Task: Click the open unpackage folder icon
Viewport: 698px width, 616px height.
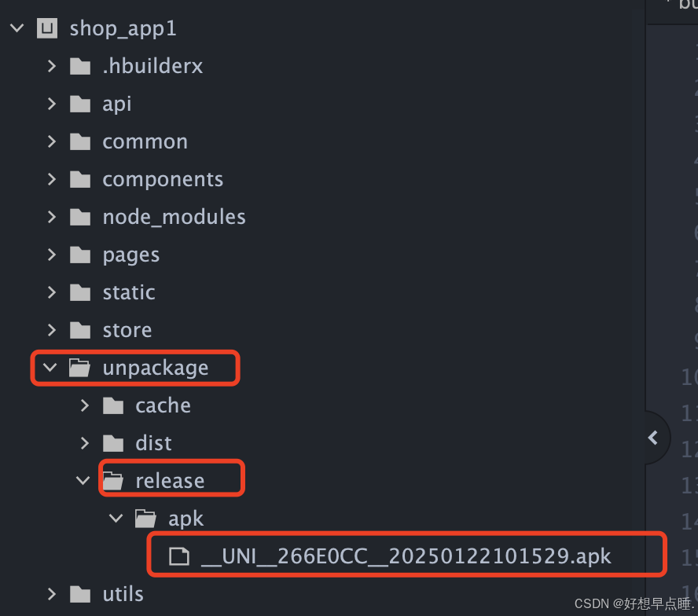Action: (x=81, y=367)
